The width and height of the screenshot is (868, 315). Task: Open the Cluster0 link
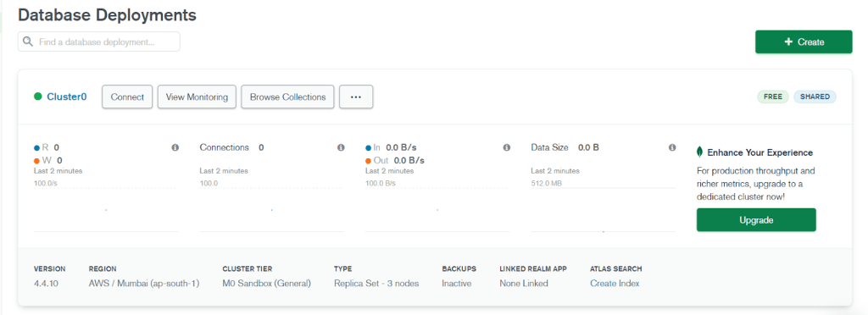tap(66, 97)
